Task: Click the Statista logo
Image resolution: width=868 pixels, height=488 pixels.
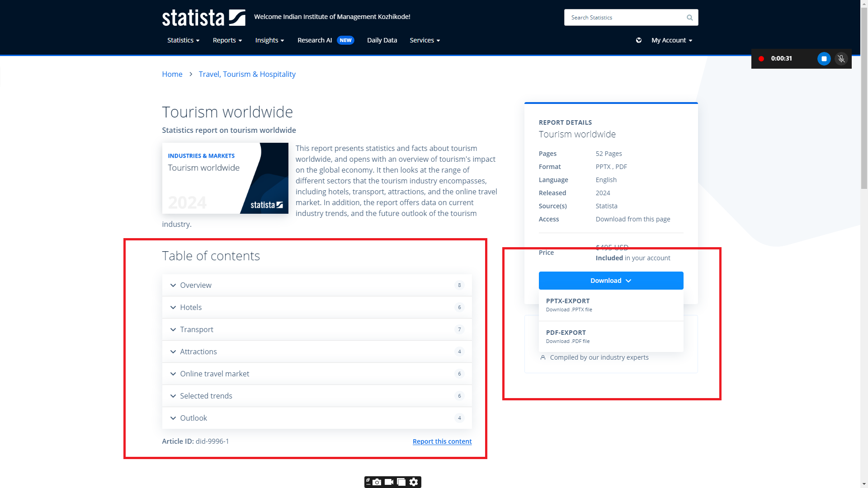Action: point(203,18)
